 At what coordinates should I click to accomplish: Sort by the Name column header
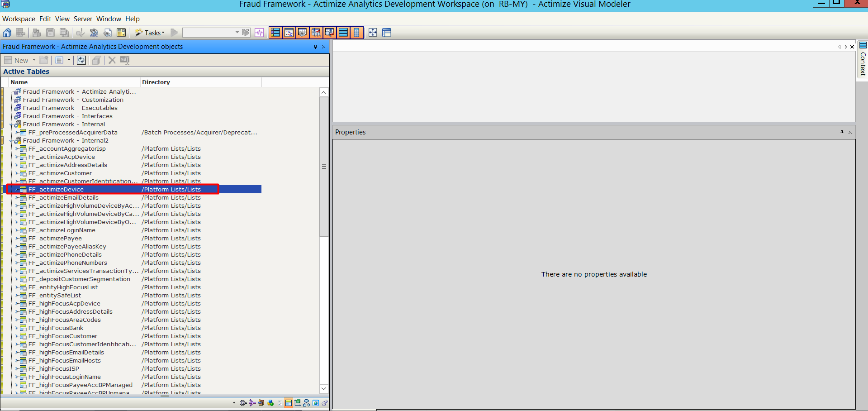pos(74,82)
